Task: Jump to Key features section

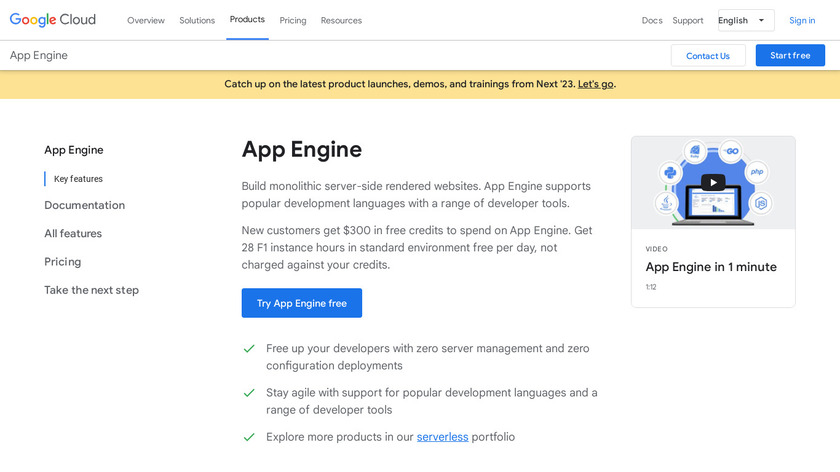Action: tap(78, 179)
